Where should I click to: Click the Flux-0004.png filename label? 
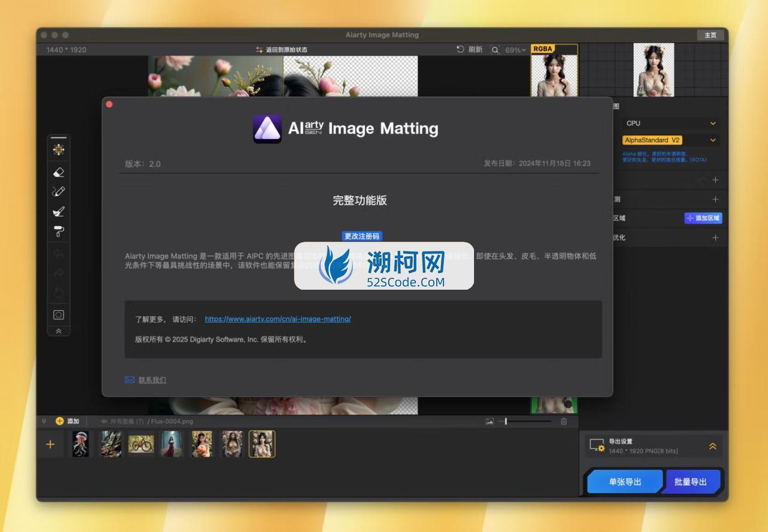(x=172, y=422)
